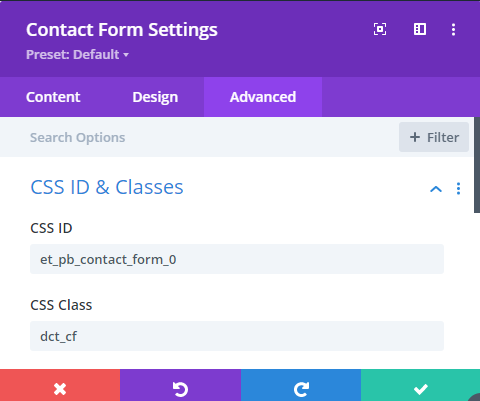
Task: Expand the settings modal to fullscreen
Action: pos(380,29)
